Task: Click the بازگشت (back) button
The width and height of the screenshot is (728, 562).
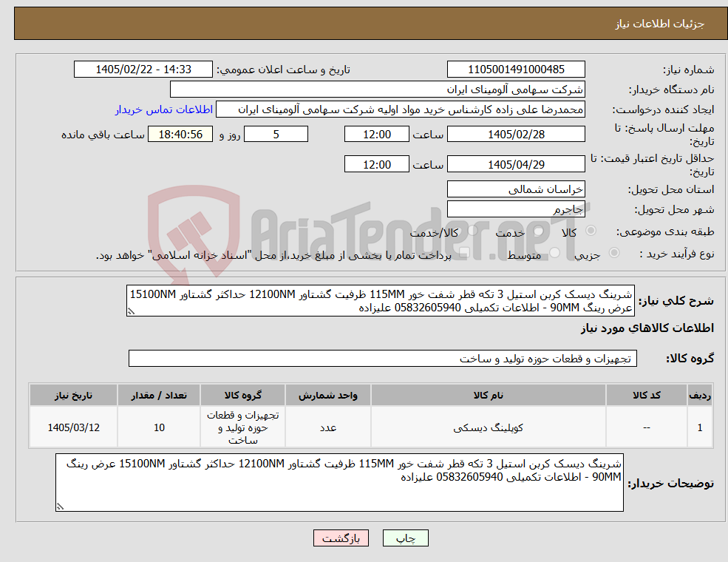Action: tap(341, 538)
